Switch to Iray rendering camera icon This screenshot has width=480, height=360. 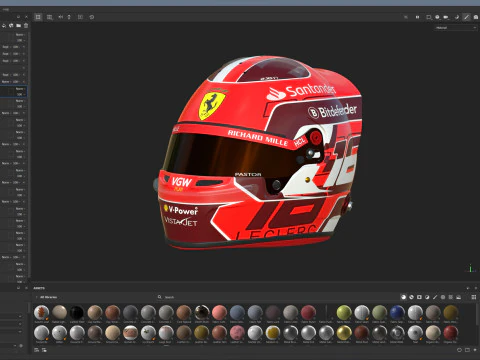pyautogui.click(x=476, y=17)
